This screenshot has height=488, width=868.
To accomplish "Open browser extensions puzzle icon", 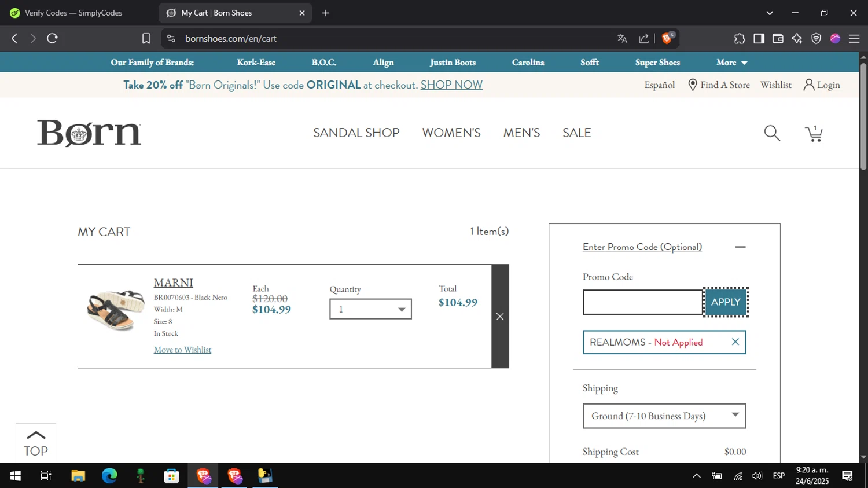I will pos(740,38).
